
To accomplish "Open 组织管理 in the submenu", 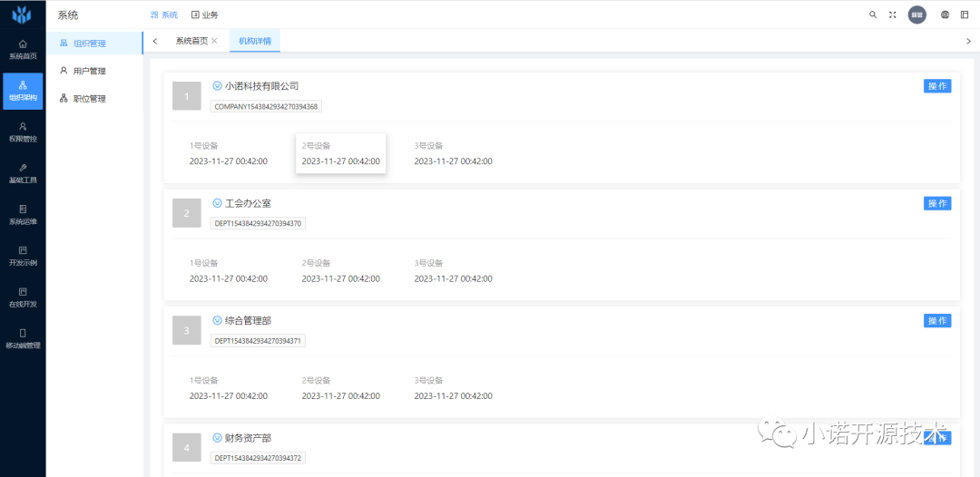I will click(x=94, y=44).
